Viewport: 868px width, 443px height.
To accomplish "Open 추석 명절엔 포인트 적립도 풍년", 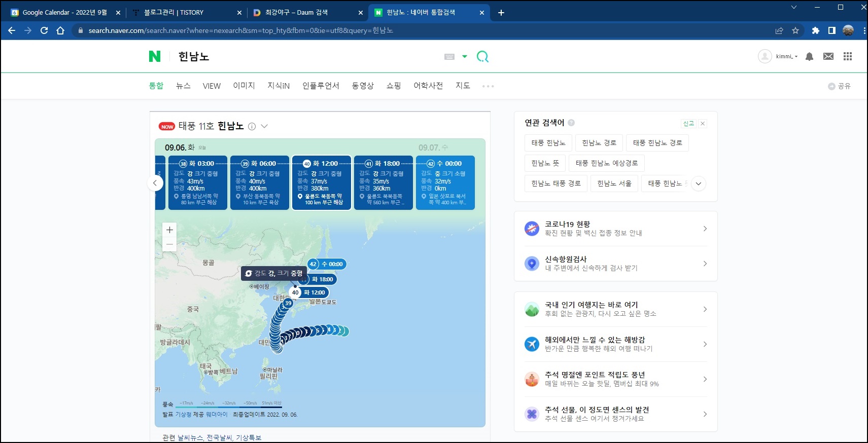I will pos(616,379).
